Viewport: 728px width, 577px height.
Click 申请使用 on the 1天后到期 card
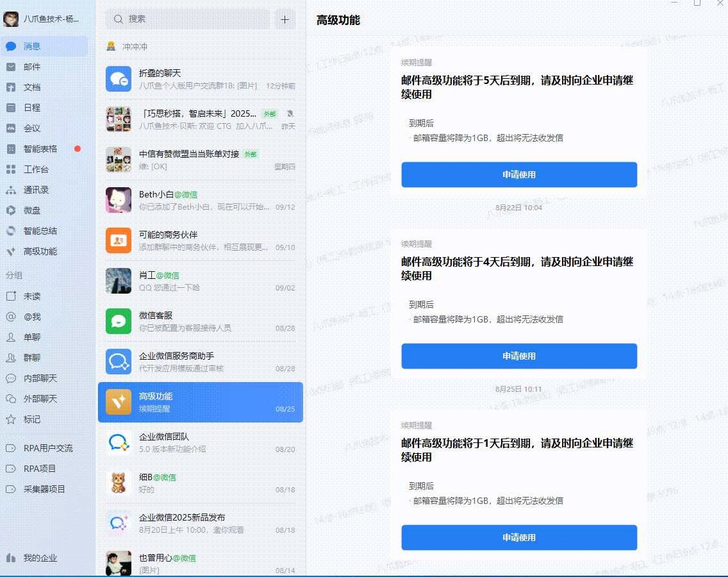click(519, 537)
